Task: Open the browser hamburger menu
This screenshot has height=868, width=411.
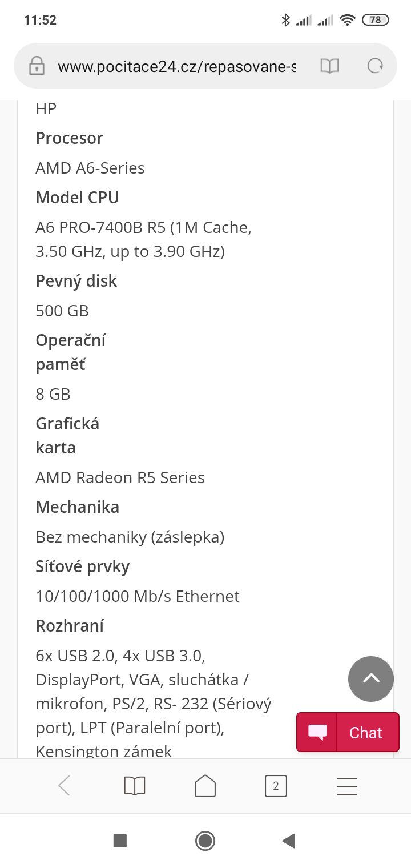Action: click(346, 786)
